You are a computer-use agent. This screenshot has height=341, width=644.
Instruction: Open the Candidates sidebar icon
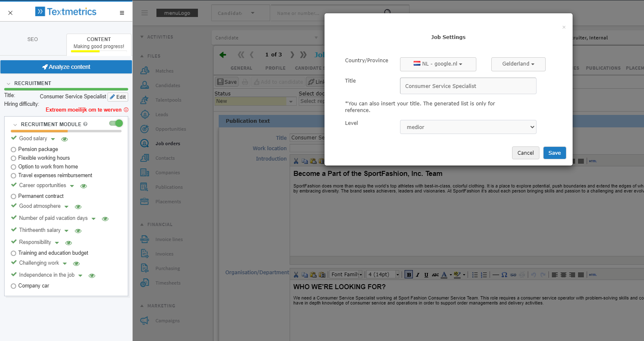coord(144,85)
